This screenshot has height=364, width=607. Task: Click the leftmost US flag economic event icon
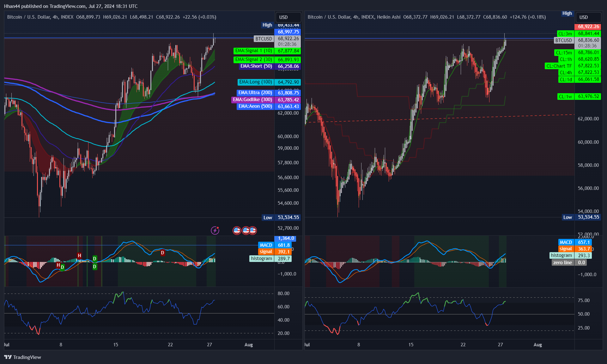point(237,230)
